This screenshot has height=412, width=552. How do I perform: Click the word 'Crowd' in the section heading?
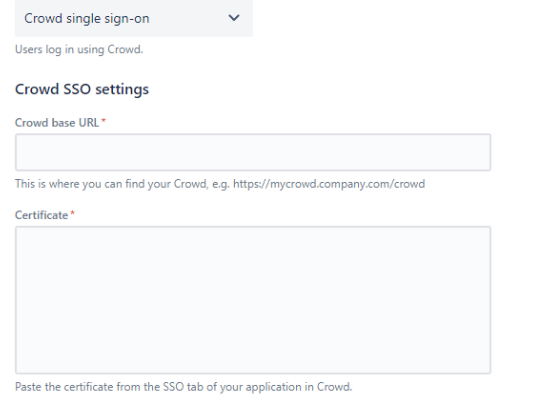[x=37, y=89]
